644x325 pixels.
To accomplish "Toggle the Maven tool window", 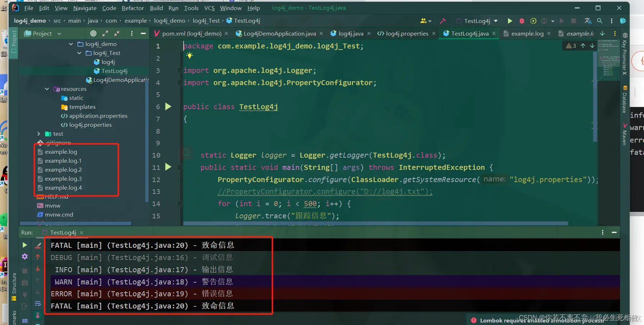I will tap(625, 134).
